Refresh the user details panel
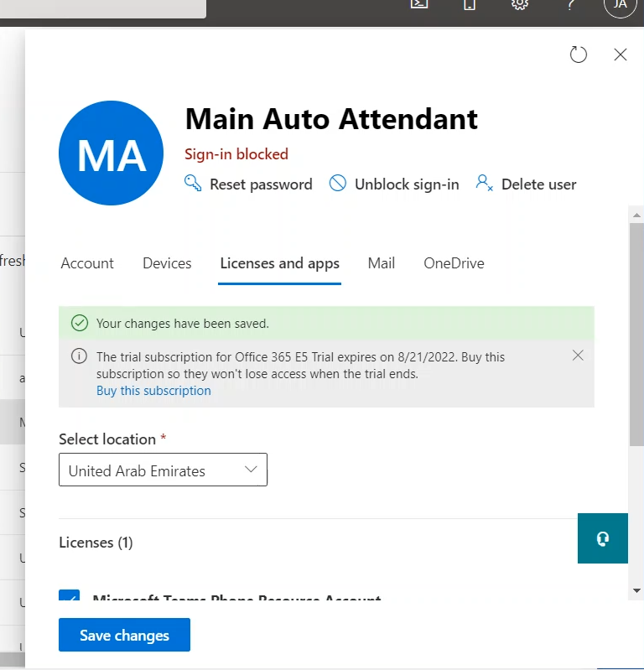This screenshot has height=670, width=644. [579, 55]
